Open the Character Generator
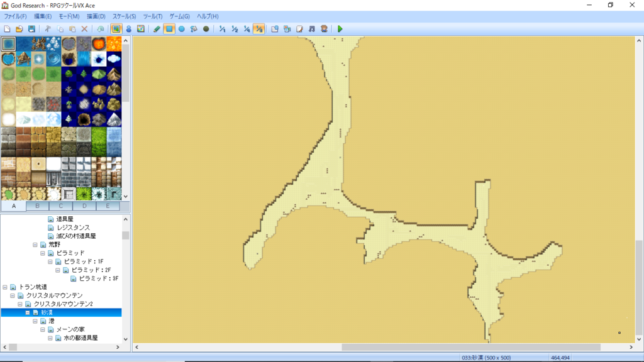 coord(324,29)
